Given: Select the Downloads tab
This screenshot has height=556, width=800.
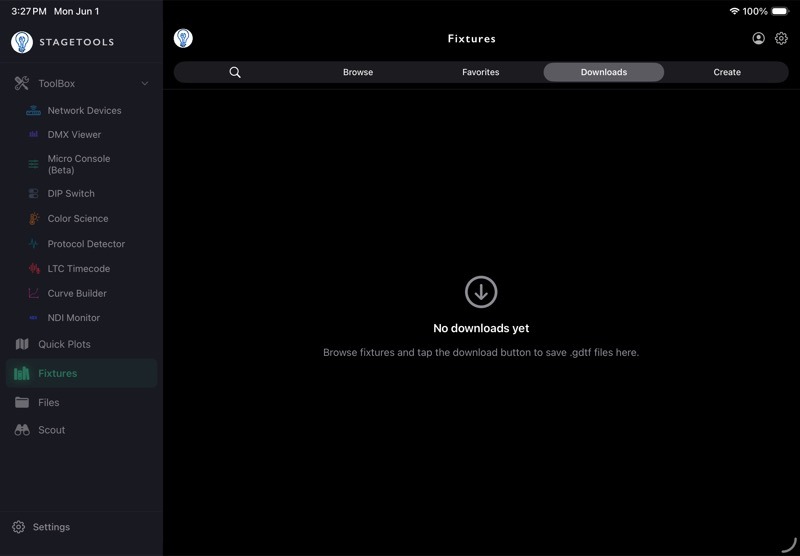Looking at the screenshot, I should (x=604, y=72).
